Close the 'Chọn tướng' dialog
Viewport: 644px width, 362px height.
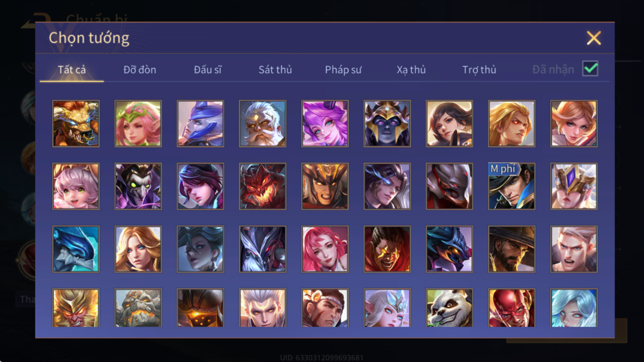594,38
